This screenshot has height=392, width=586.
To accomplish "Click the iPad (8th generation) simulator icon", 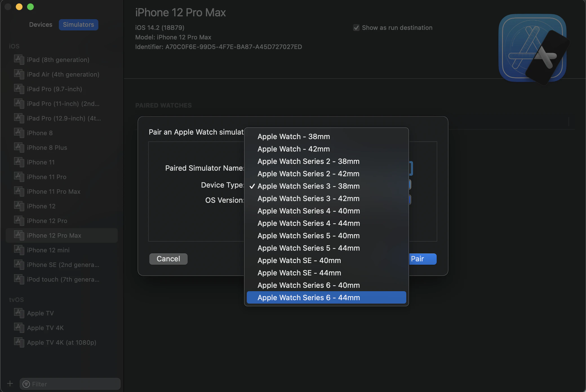I will [x=19, y=60].
